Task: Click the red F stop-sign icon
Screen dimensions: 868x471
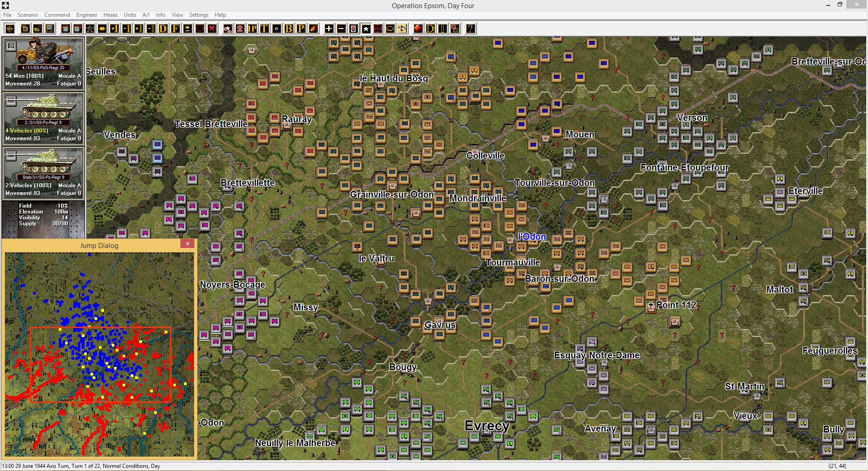Action: click(x=418, y=29)
